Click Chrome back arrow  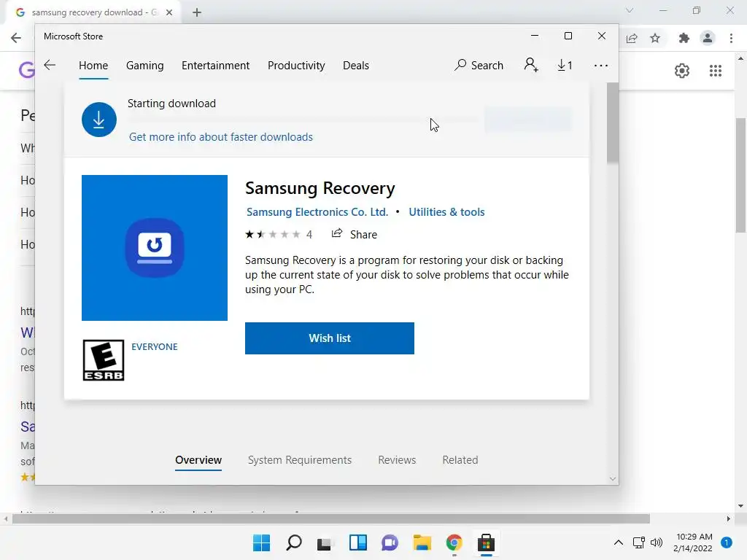16,38
